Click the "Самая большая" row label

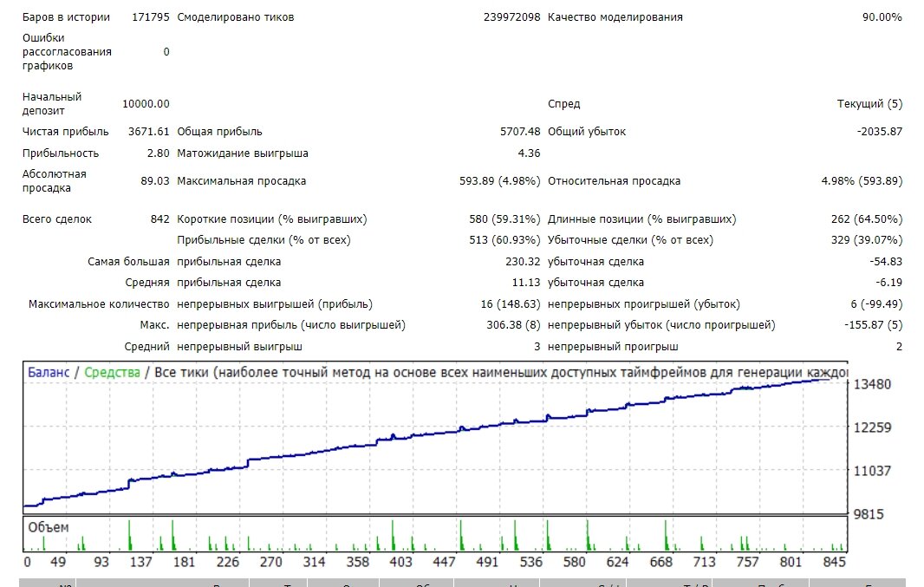pyautogui.click(x=128, y=262)
